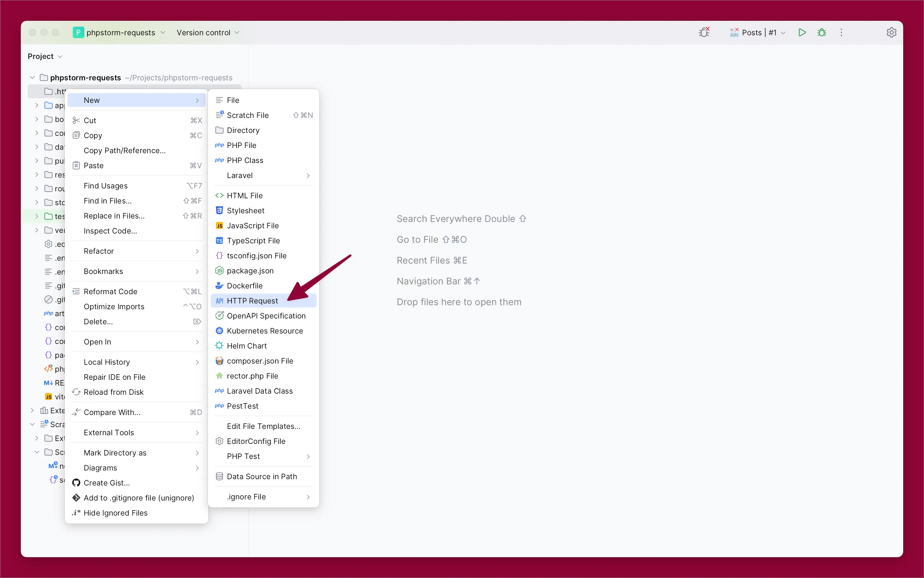This screenshot has width=924, height=578.
Task: Expand the Refactor submenu
Action: 137,251
